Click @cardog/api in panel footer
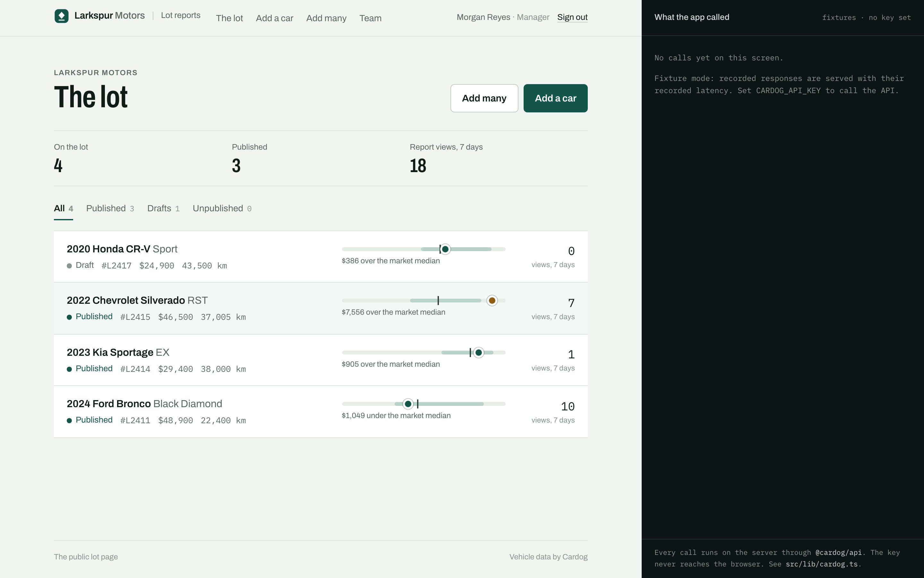 coord(838,553)
